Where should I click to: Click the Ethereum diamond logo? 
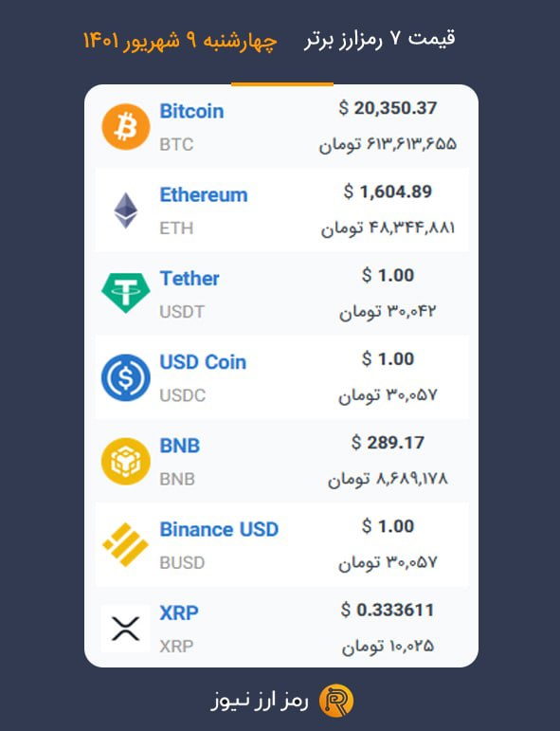tap(126, 210)
